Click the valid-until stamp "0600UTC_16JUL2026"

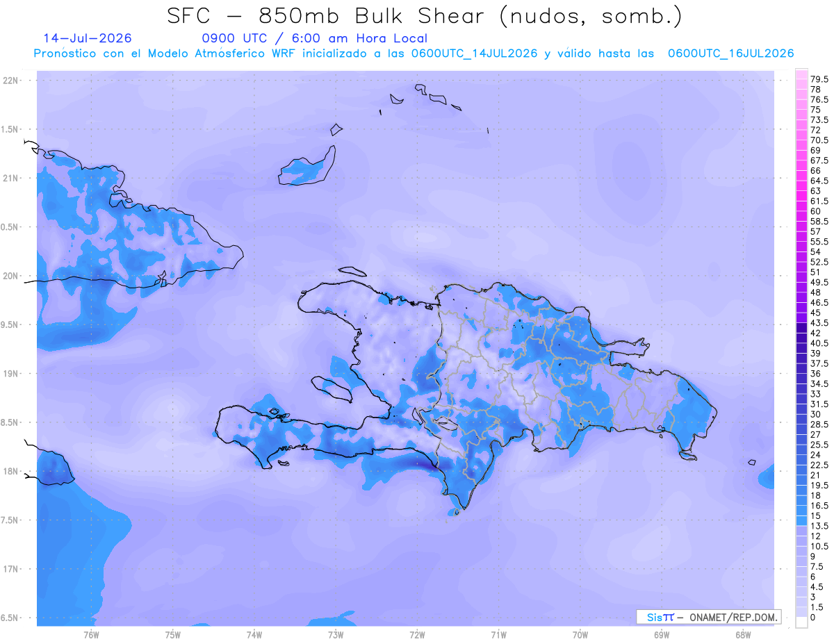coord(730,53)
